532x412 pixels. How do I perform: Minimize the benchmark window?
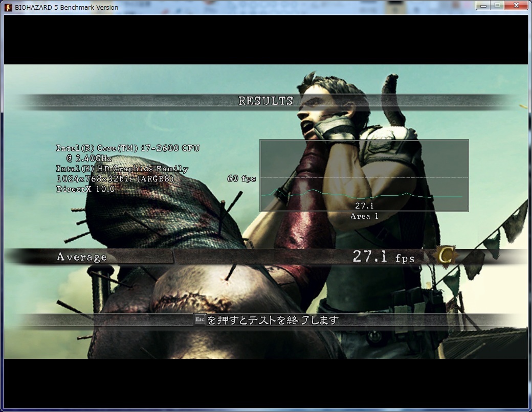pyautogui.click(x=483, y=6)
